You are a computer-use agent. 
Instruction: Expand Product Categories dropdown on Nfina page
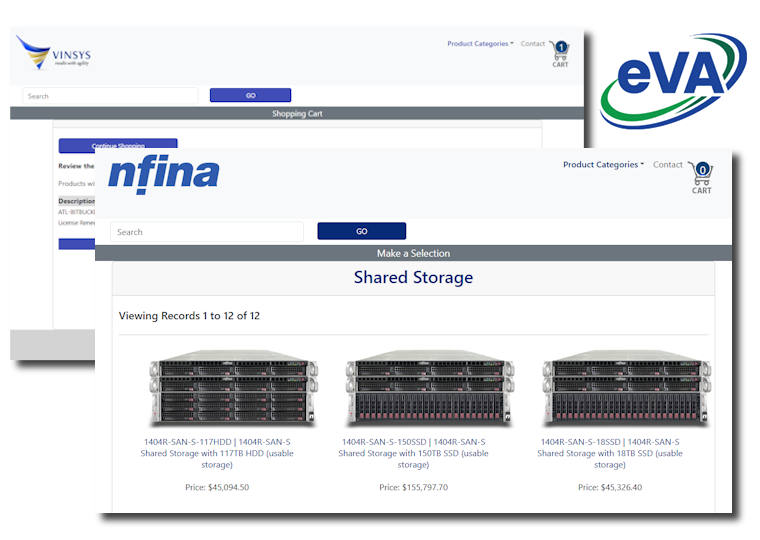click(x=603, y=165)
